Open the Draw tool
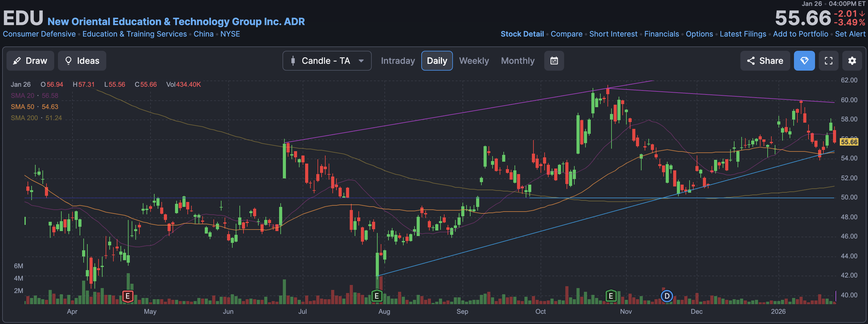The height and width of the screenshot is (324, 868). (30, 61)
